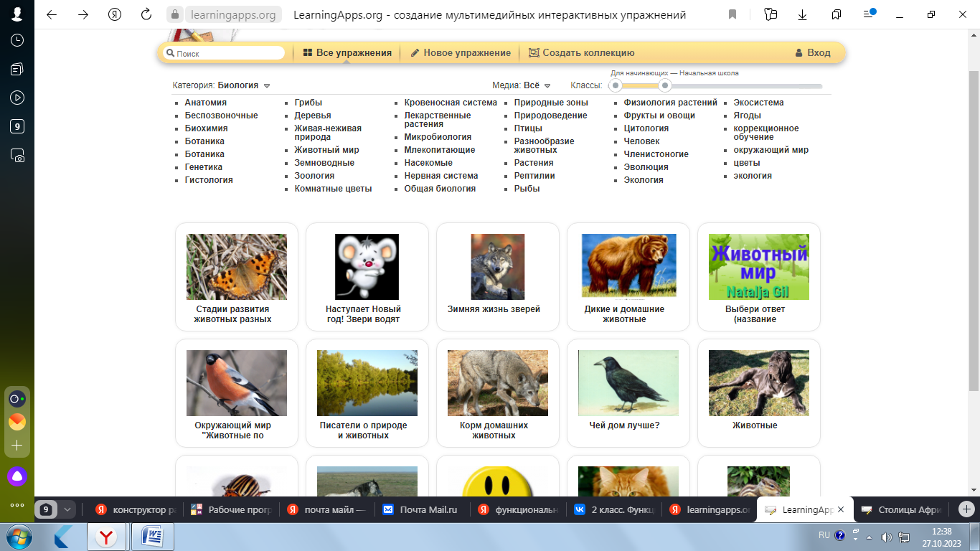Take a screenshot with the camera sidebar icon
Image resolution: width=980 pixels, height=551 pixels.
[17, 155]
